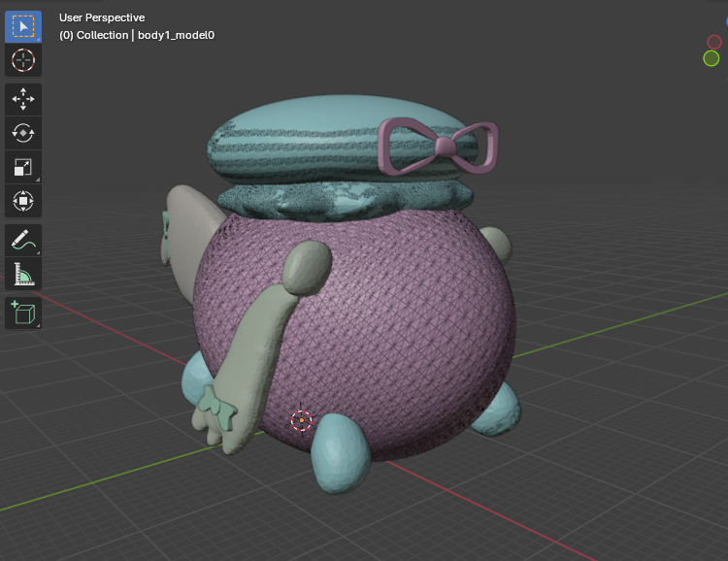Screen dimensions: 728x561
Task: Pick the Rotate tool
Action: click(x=23, y=133)
